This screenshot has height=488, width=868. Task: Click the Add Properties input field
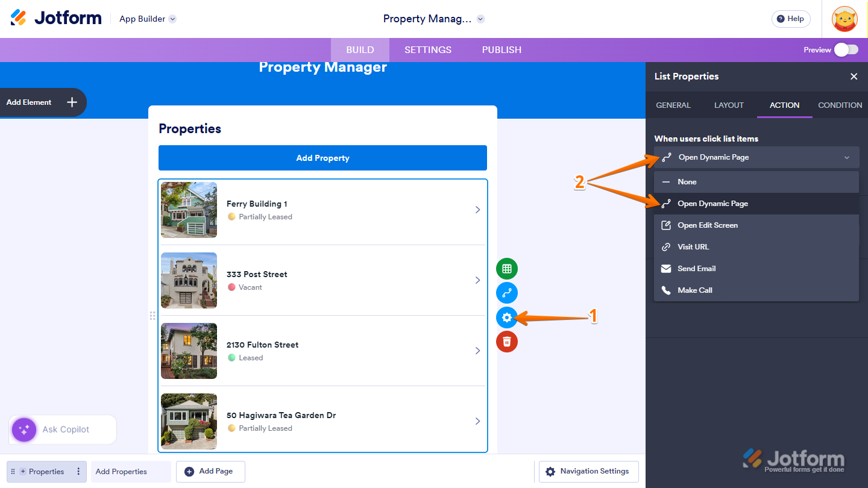[x=130, y=471]
